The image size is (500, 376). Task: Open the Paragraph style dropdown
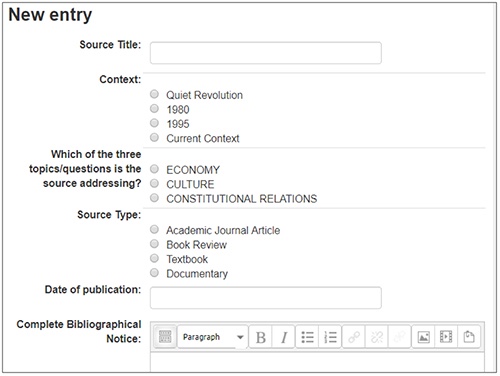[x=213, y=337]
